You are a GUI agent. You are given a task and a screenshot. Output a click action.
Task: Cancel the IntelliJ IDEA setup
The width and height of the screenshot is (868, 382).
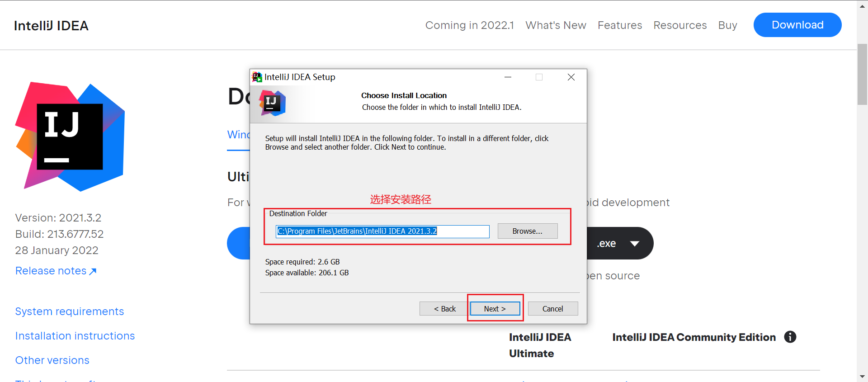(x=553, y=309)
